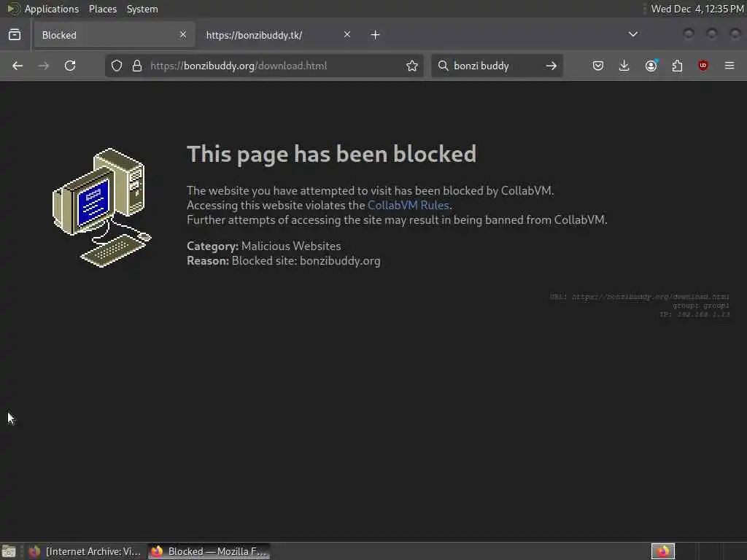Click the pixel computer illustration
Image resolution: width=747 pixels, height=560 pixels.
[102, 208]
